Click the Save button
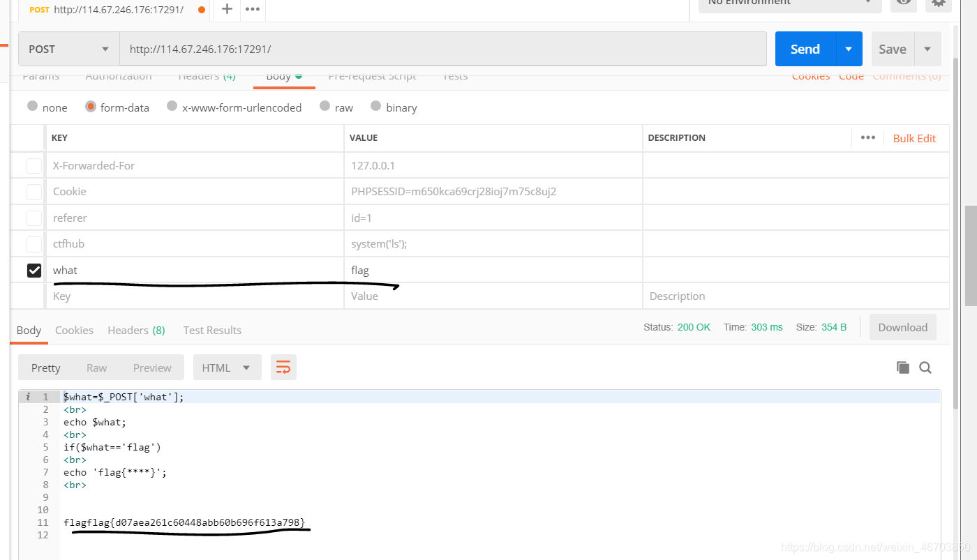The height and width of the screenshot is (560, 977). [x=893, y=49]
